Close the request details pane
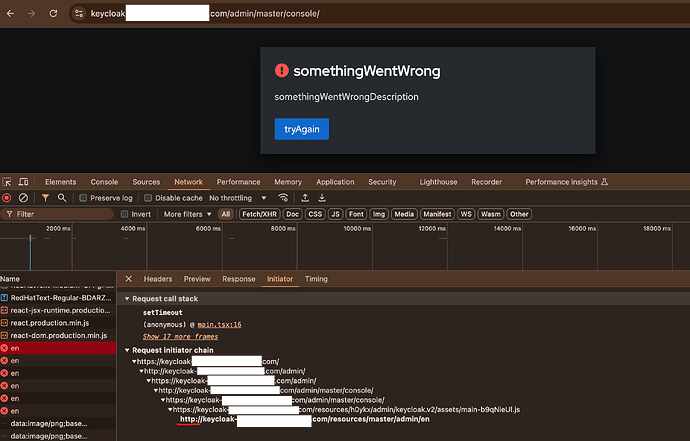Viewport: 690px width, 441px height. coord(128,279)
